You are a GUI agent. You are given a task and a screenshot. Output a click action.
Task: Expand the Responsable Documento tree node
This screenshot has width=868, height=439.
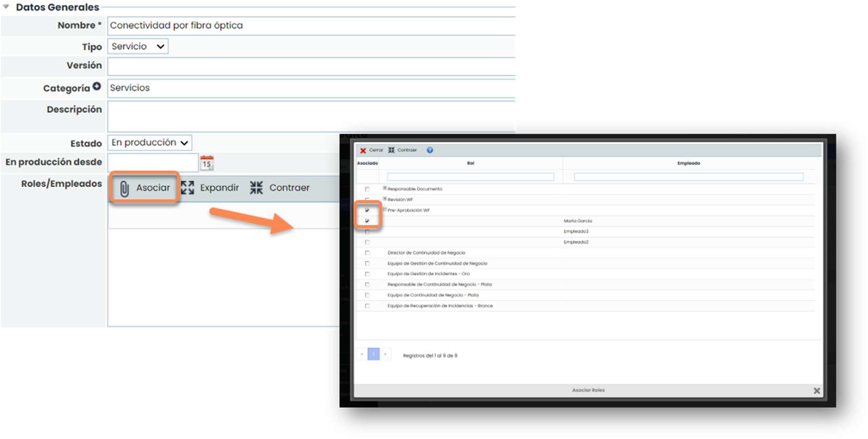385,188
